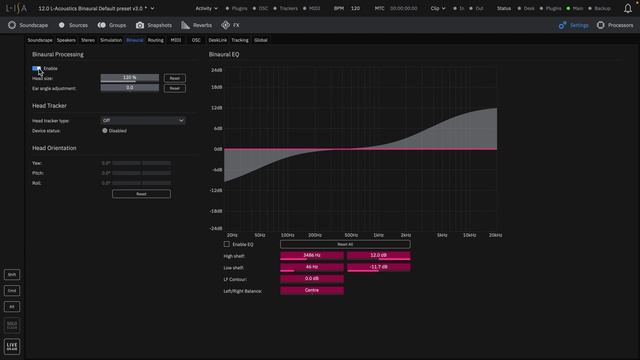This screenshot has width=640, height=360.
Task: Open the Processors page
Action: 615,25
